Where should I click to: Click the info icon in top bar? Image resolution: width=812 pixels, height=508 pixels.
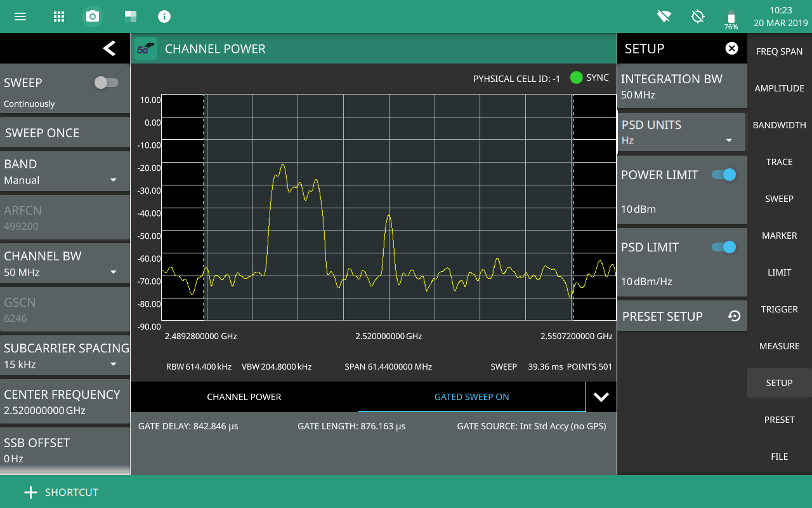pos(164,17)
